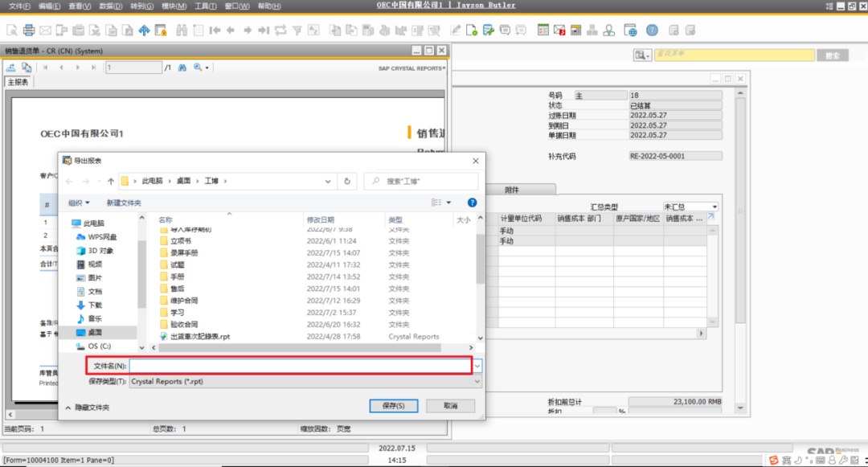Viewport: 868px width, 467px height.
Task: Click the 文件名 input field
Action: pyautogui.click(x=301, y=366)
